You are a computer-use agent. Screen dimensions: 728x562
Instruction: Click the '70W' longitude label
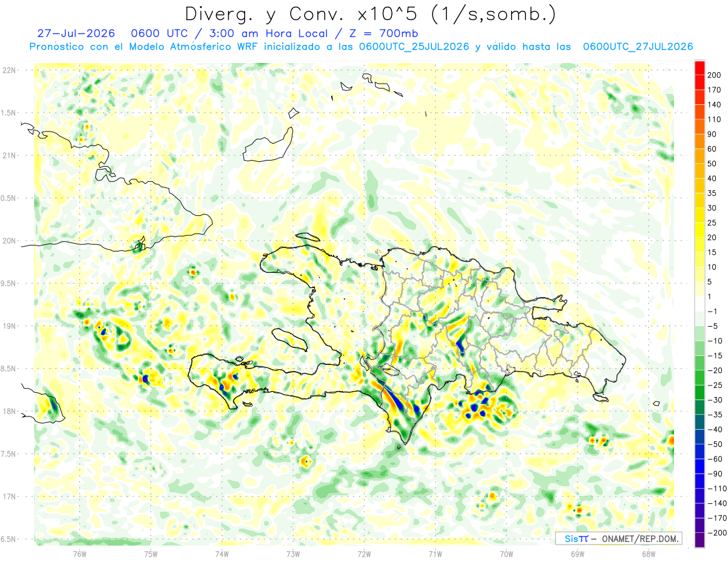[507, 554]
